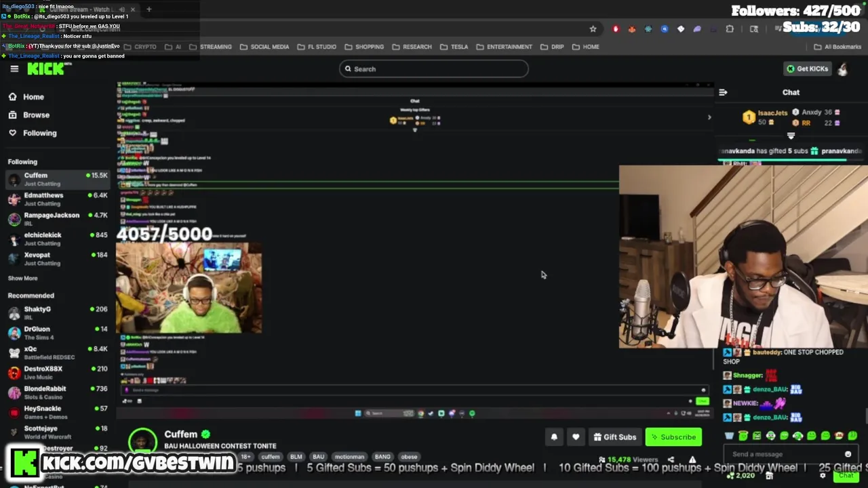Open RampageJackson channel from sidebar

58,219
